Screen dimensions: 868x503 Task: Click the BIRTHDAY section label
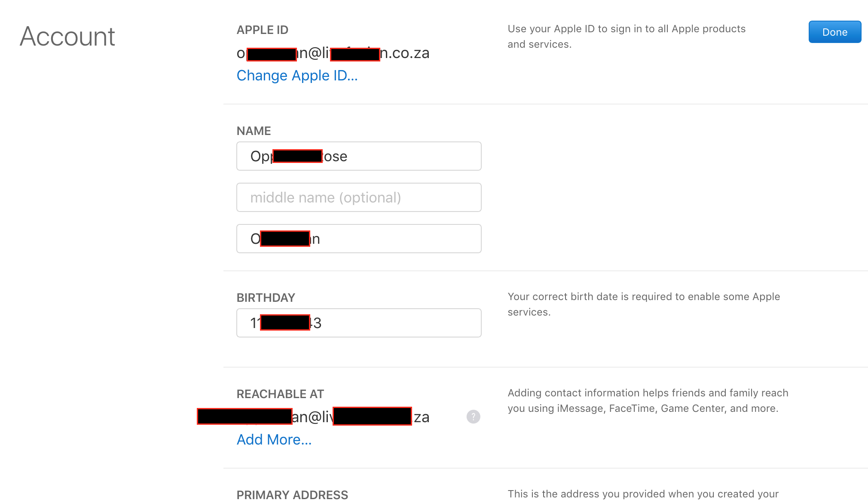tap(266, 298)
